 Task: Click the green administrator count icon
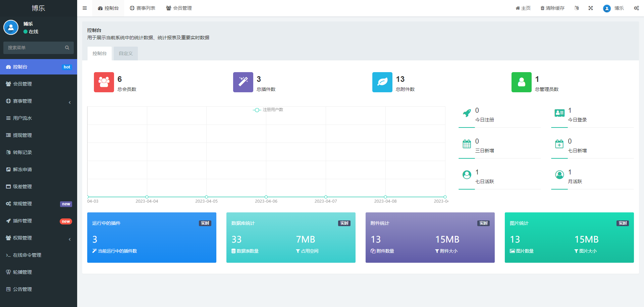click(x=522, y=82)
